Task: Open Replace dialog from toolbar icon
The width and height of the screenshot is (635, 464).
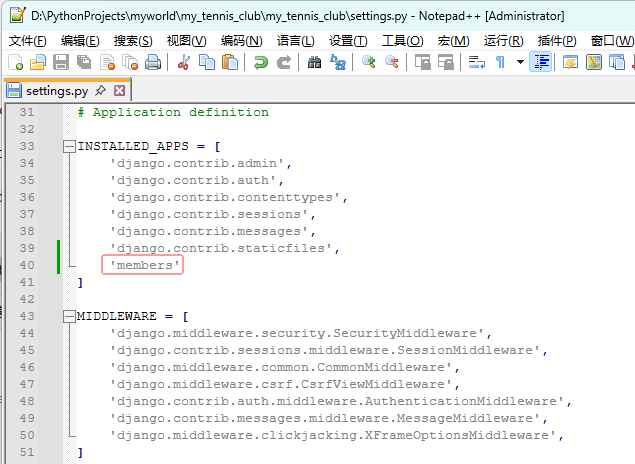Action: click(338, 63)
